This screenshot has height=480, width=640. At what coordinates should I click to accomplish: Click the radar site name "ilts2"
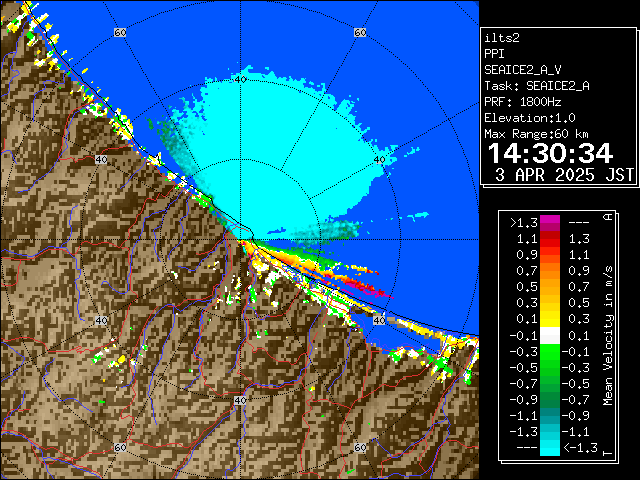[x=502, y=38]
